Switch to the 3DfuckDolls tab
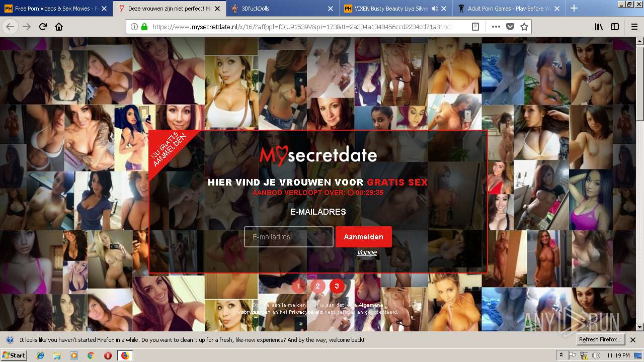 tap(283, 9)
